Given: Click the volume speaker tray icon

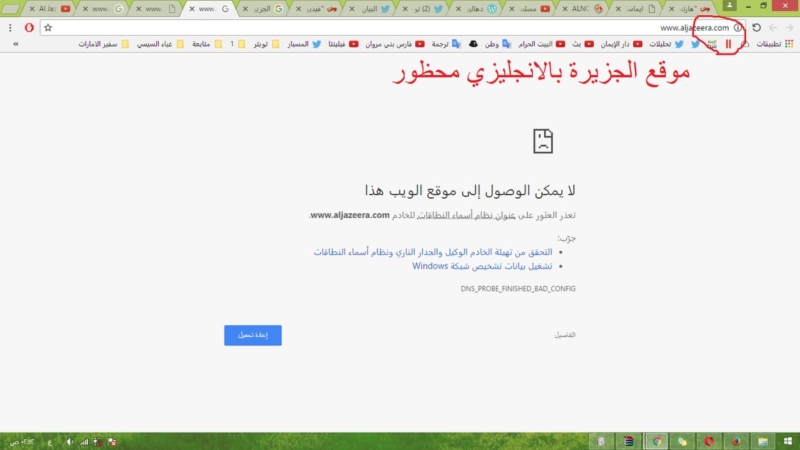Looking at the screenshot, I should tap(69, 442).
